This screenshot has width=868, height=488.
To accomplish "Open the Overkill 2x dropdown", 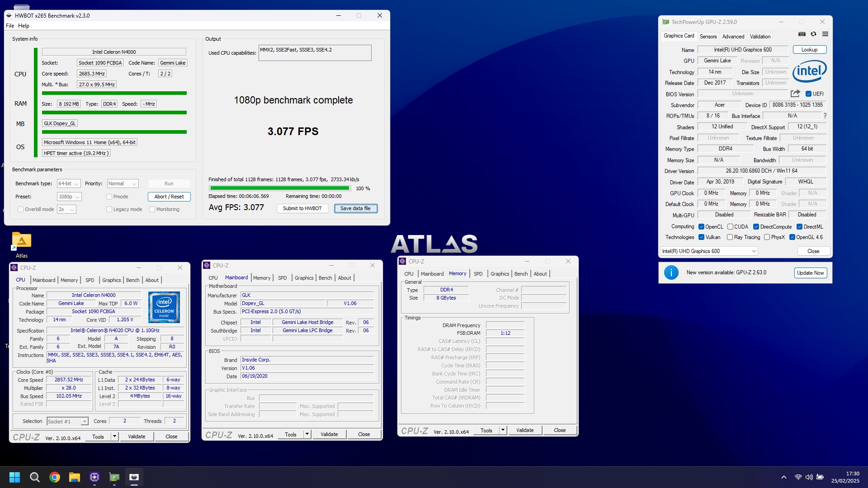I will [66, 210].
